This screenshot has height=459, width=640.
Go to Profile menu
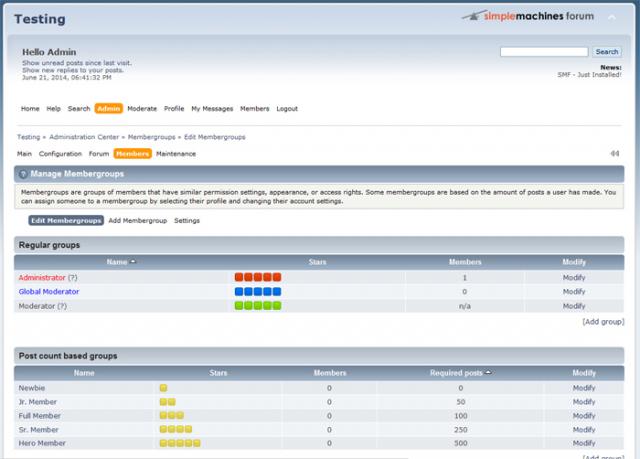tap(174, 109)
